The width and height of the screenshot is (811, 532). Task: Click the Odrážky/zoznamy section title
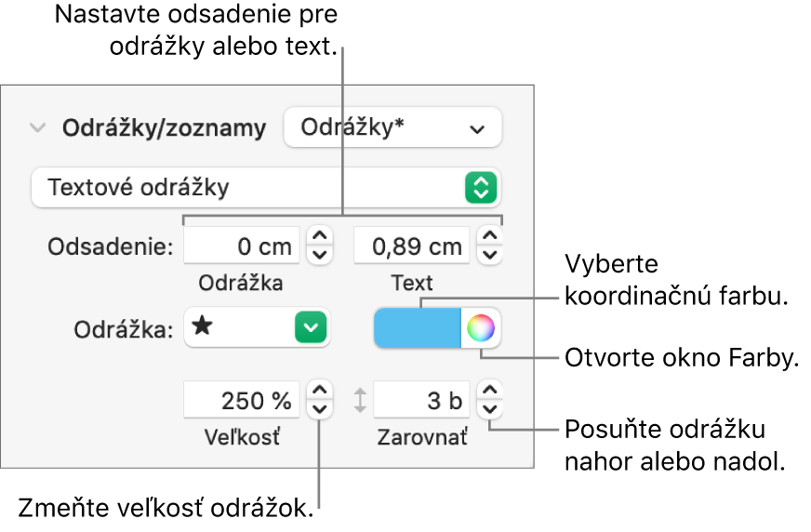(164, 128)
